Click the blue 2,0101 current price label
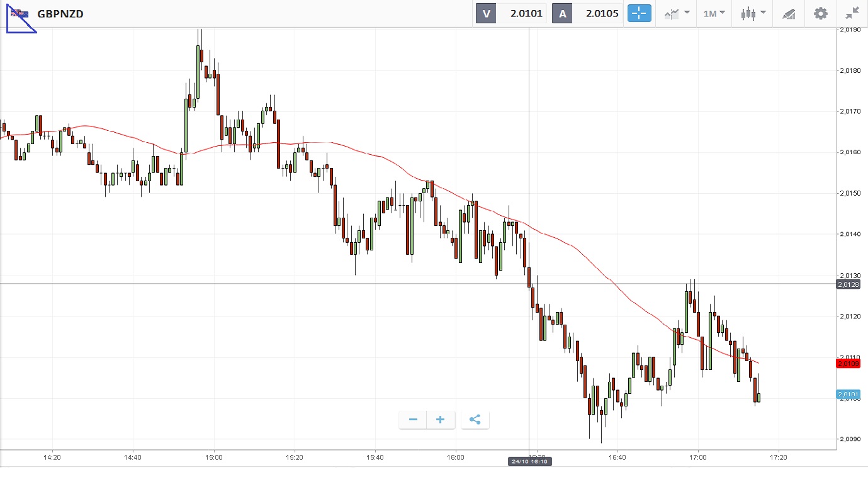 [848, 394]
